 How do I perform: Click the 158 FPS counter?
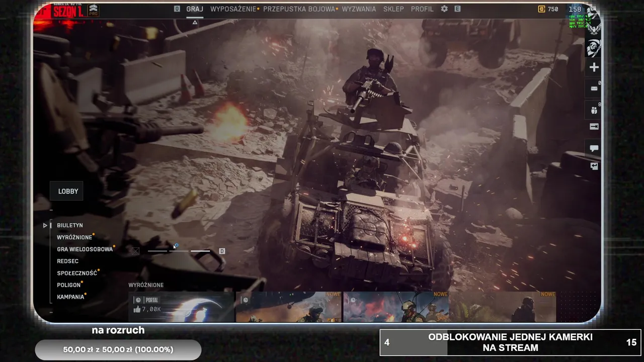(x=575, y=9)
